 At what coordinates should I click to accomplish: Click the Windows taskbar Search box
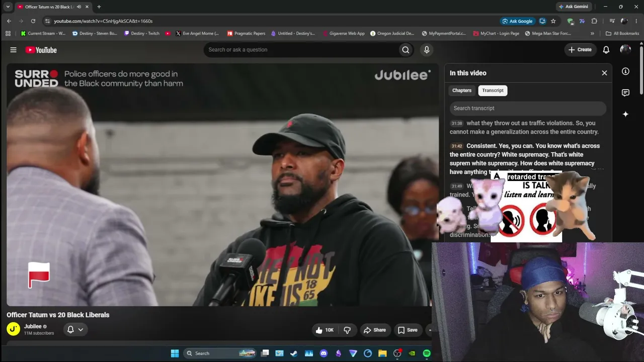220,353
